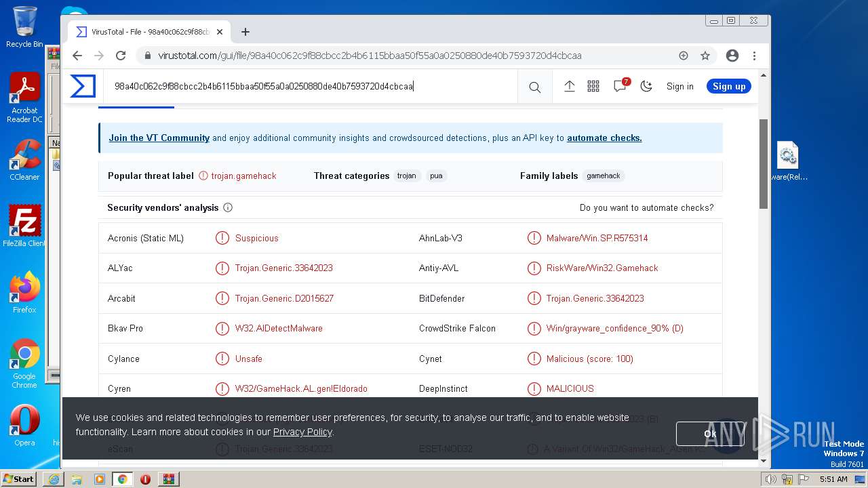Open File Explorer in the taskbar
Viewport: 868px width, 488px height.
click(x=77, y=479)
